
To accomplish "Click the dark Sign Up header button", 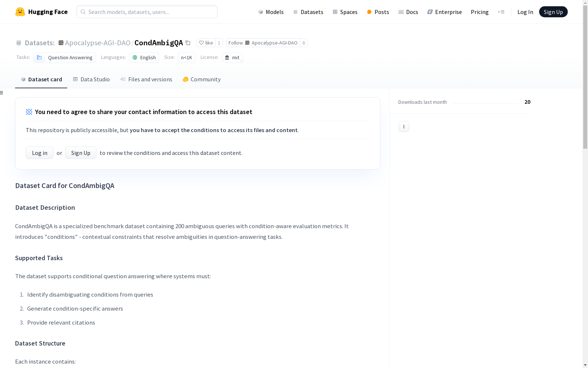I will tap(553, 12).
